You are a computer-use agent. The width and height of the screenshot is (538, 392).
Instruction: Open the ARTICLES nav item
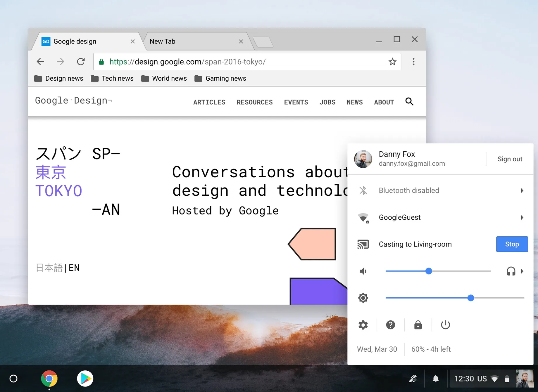pos(209,102)
